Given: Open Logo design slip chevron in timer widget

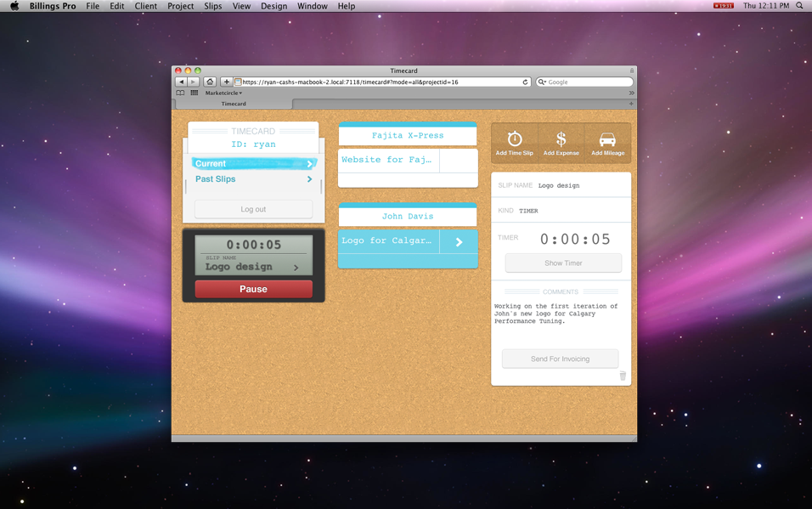Looking at the screenshot, I should tap(296, 268).
